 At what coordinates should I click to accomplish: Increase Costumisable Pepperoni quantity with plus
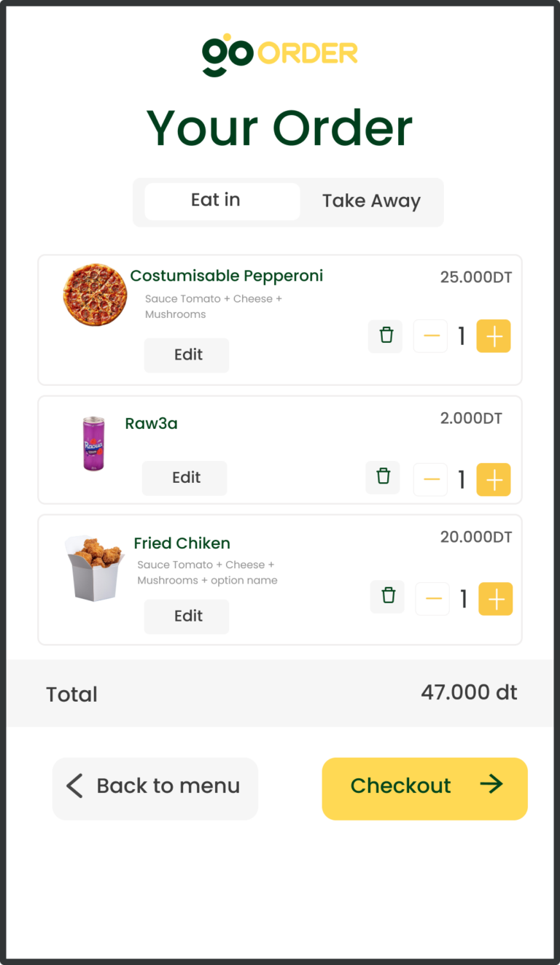(494, 336)
